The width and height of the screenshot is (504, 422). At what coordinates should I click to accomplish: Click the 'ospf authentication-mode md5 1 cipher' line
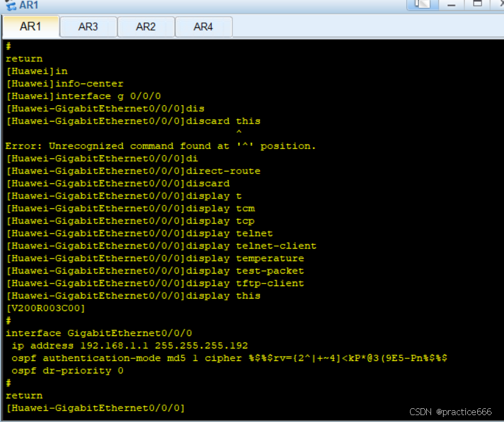[x=229, y=358]
